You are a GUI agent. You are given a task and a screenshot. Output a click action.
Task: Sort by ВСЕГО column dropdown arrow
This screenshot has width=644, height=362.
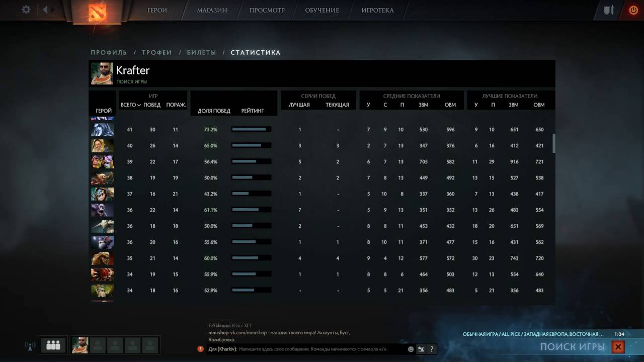pyautogui.click(x=139, y=105)
